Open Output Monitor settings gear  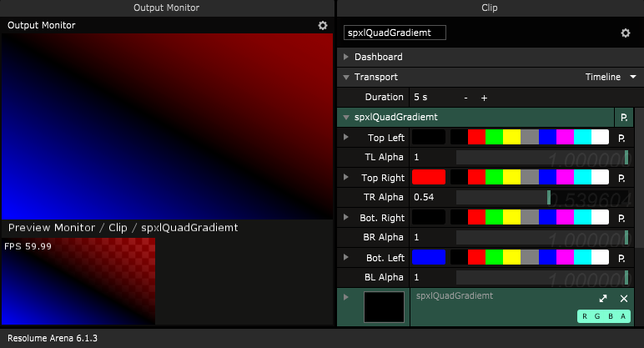point(323,26)
